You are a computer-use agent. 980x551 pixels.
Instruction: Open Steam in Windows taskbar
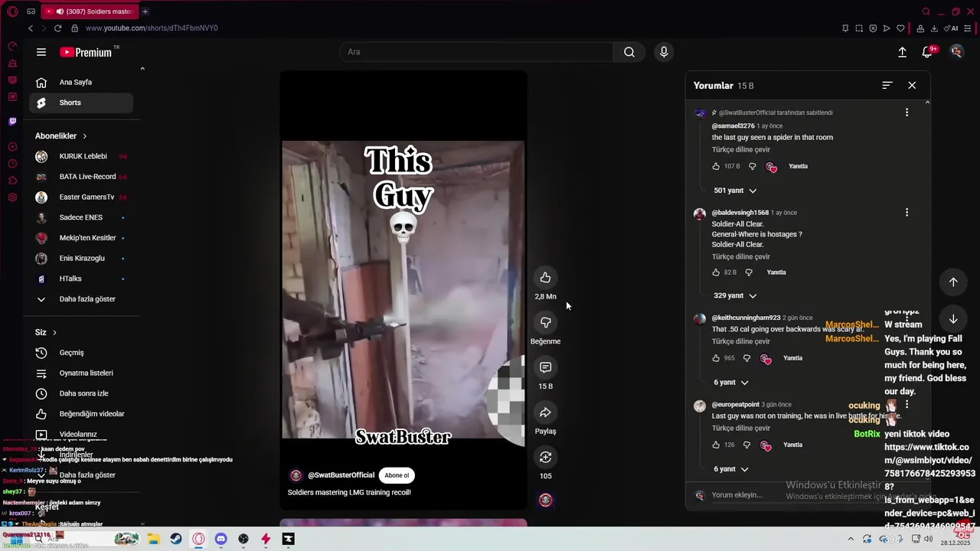(x=176, y=539)
